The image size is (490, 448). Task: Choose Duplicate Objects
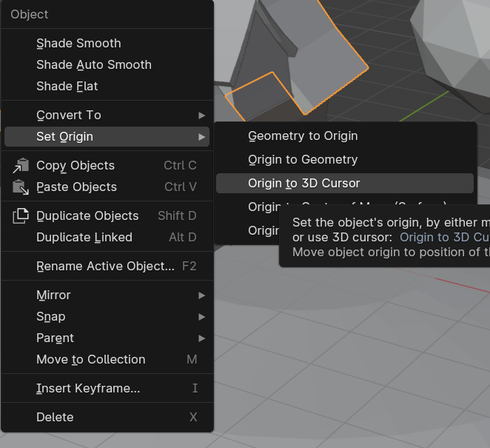(x=107, y=215)
